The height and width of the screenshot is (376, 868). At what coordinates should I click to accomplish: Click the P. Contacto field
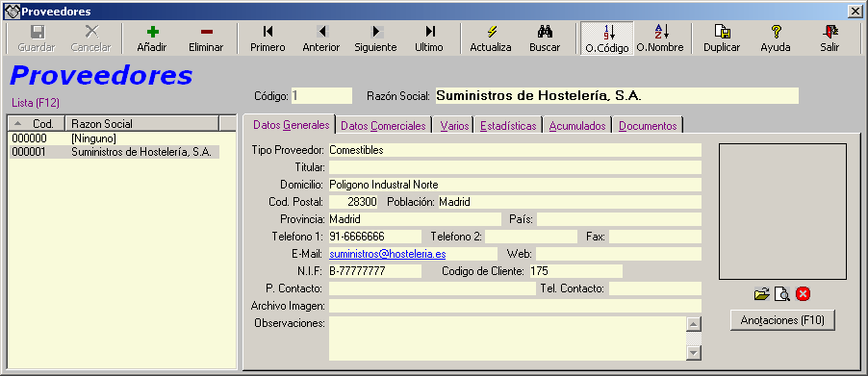click(432, 288)
